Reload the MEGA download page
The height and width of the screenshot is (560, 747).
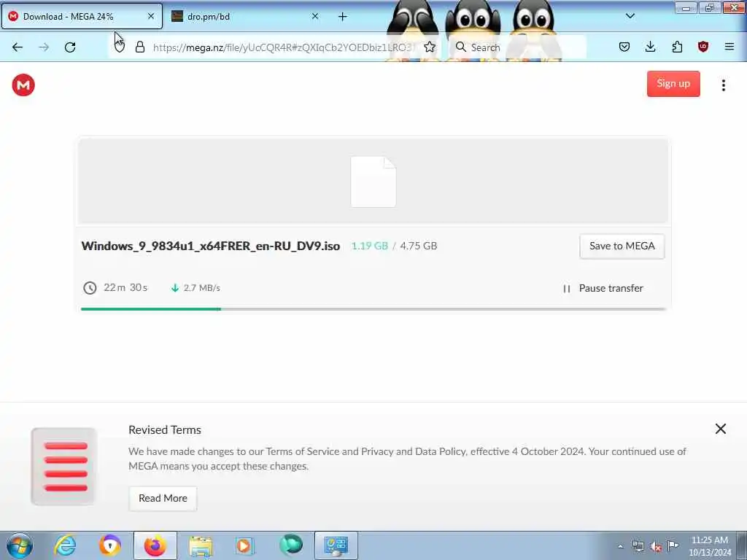click(x=70, y=47)
